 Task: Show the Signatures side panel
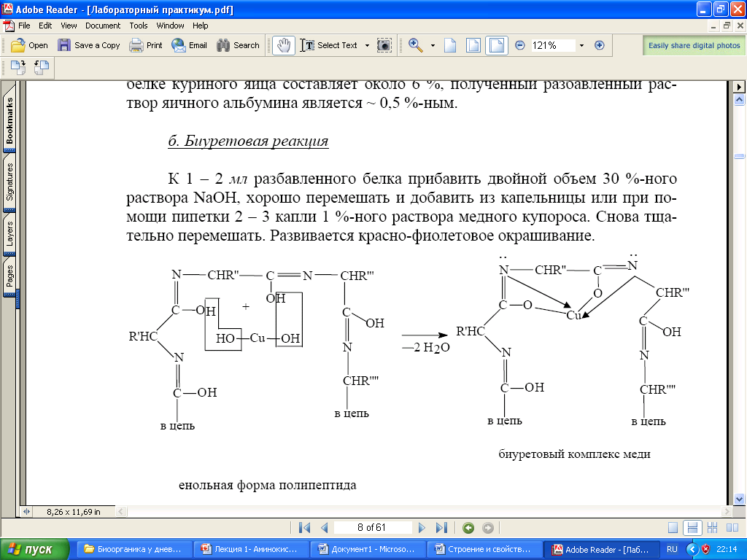tap(9, 182)
